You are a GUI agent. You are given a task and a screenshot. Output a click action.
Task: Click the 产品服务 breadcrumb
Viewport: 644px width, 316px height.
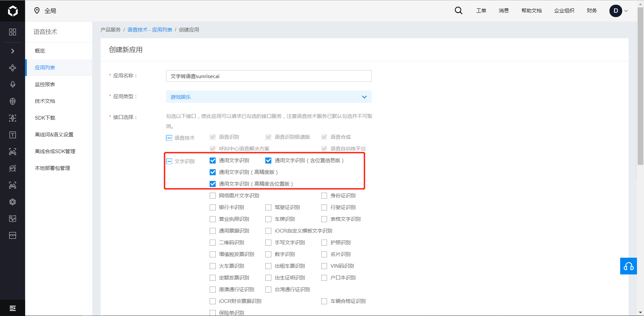click(110, 30)
